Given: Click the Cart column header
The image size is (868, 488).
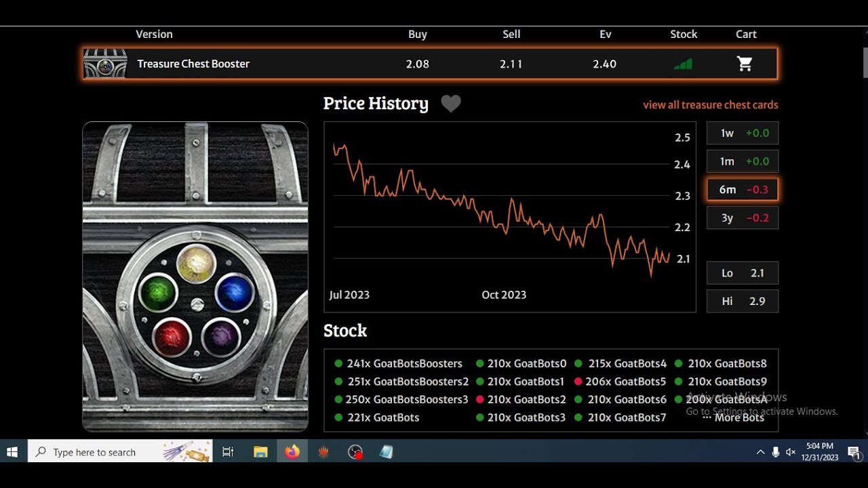Looking at the screenshot, I should point(746,34).
